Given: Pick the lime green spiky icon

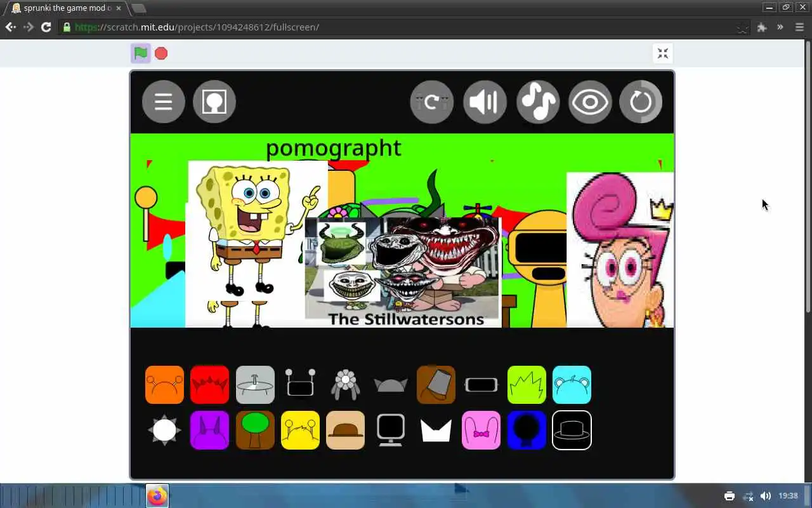Looking at the screenshot, I should pyautogui.click(x=527, y=385).
